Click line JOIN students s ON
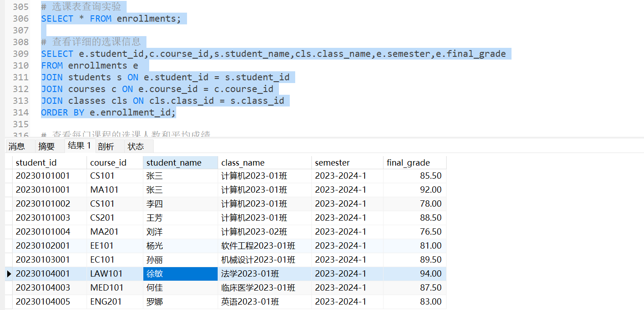644x310 pixels. tap(165, 77)
